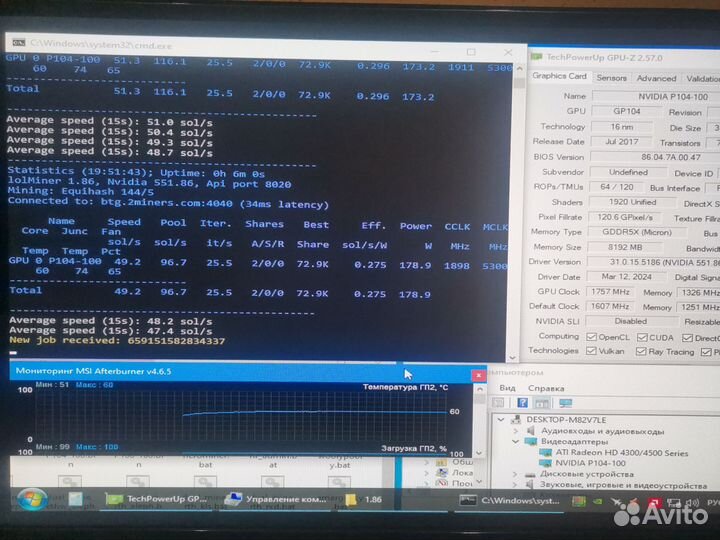Click the NVIDIA SLI value Disabled
The height and width of the screenshot is (540, 720).
(630, 321)
